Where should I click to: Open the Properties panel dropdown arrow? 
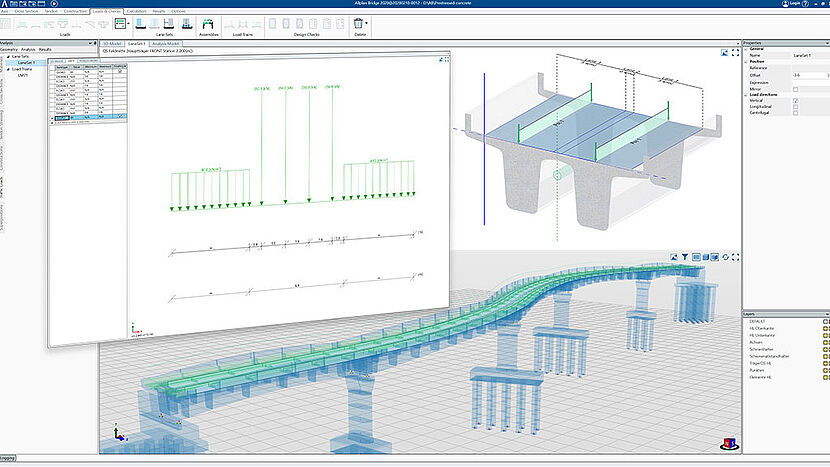(825, 44)
